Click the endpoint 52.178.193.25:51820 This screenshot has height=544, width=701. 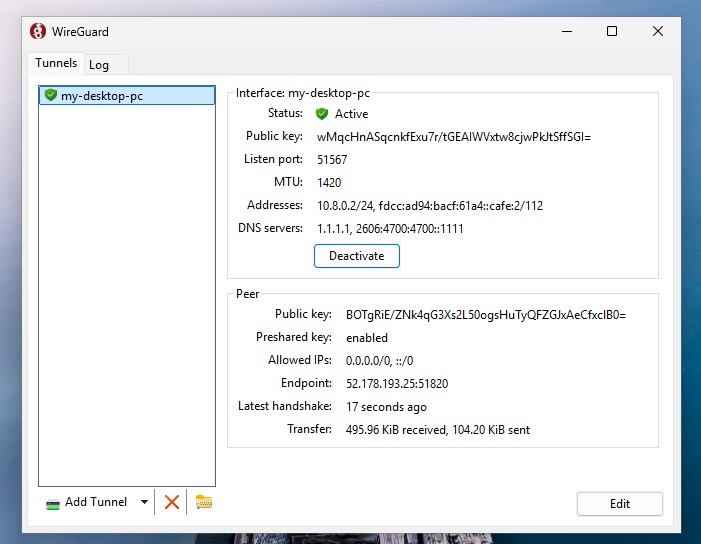(x=397, y=384)
